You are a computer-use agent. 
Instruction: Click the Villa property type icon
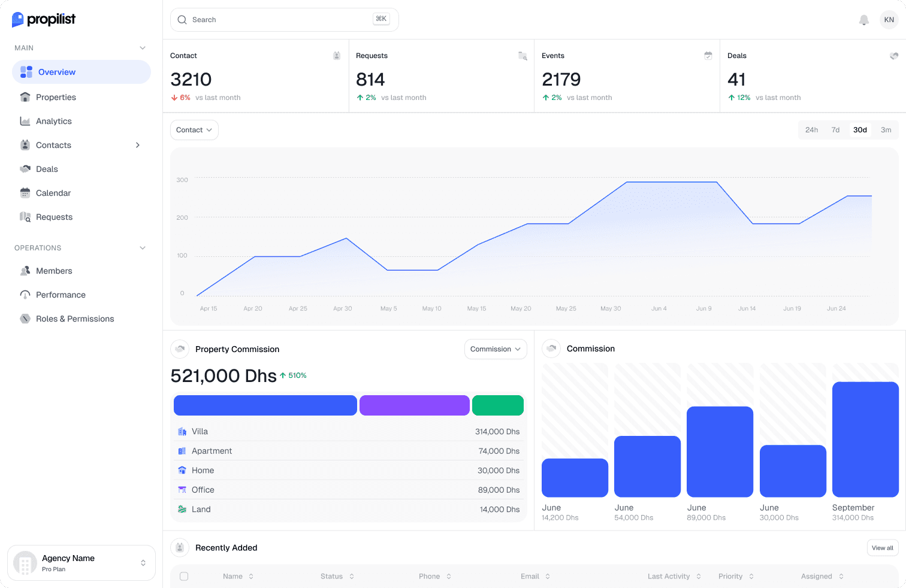click(x=182, y=432)
